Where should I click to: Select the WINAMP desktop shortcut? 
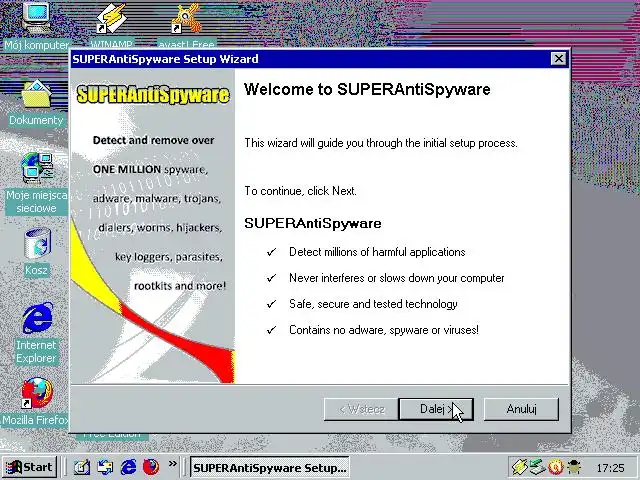click(x=111, y=24)
